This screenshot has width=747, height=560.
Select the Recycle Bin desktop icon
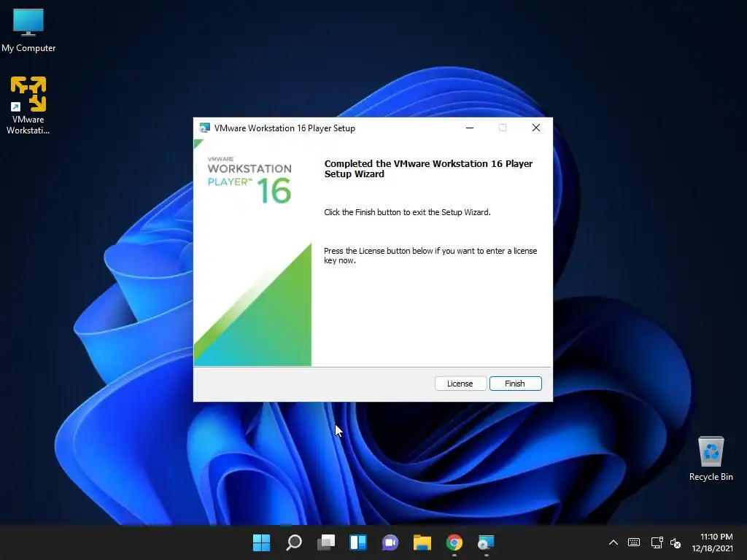click(x=711, y=459)
